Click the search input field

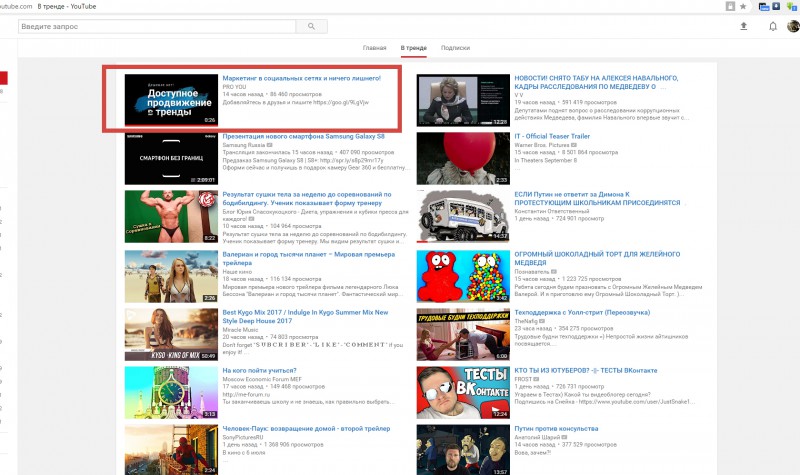(157, 27)
